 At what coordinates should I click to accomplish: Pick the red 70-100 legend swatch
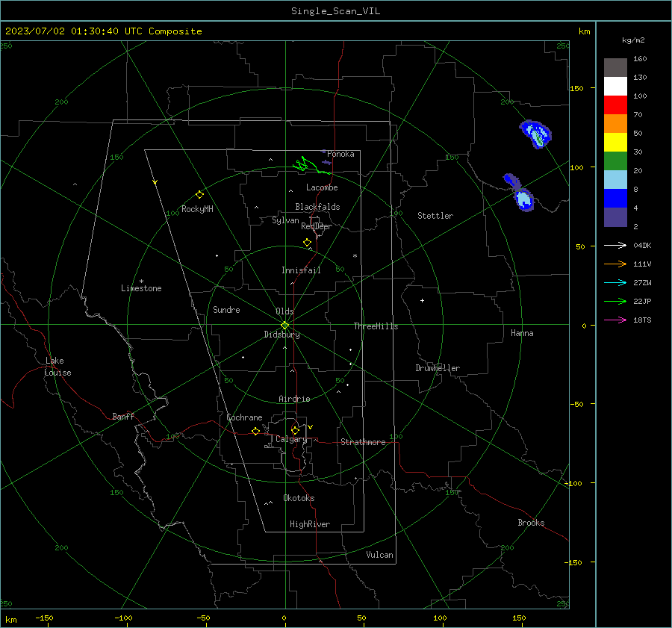(x=615, y=105)
